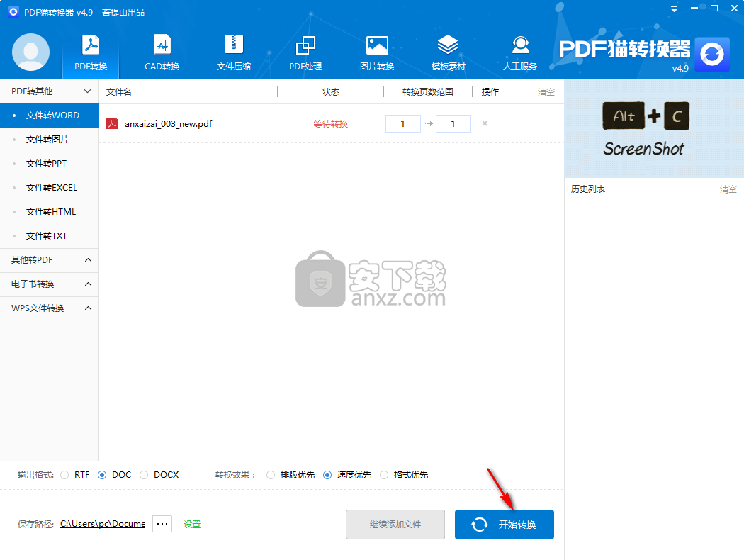
Task: Click the 开始转换 start button
Action: (504, 525)
